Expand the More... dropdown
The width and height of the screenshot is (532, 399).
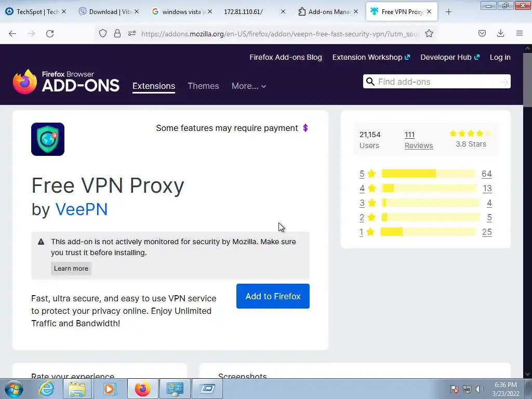coord(249,86)
